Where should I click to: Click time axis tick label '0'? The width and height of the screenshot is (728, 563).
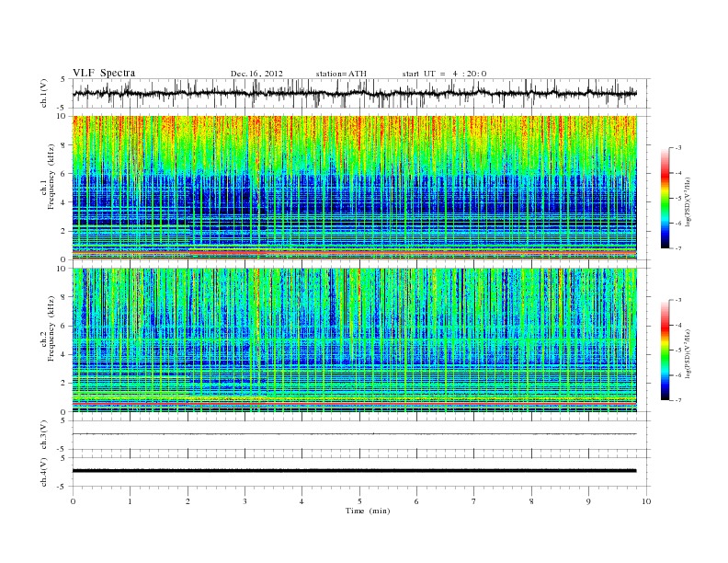[73, 501]
